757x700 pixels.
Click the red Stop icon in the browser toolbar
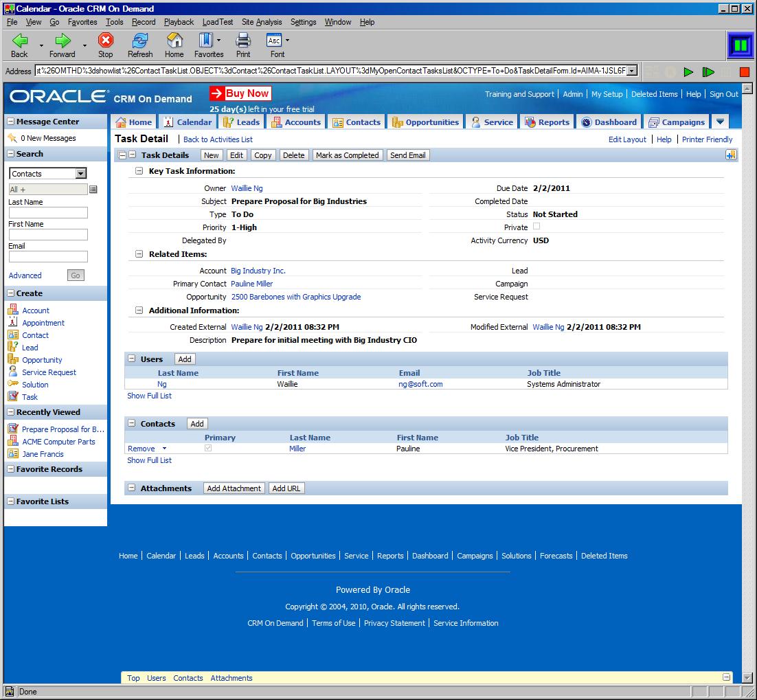click(105, 40)
